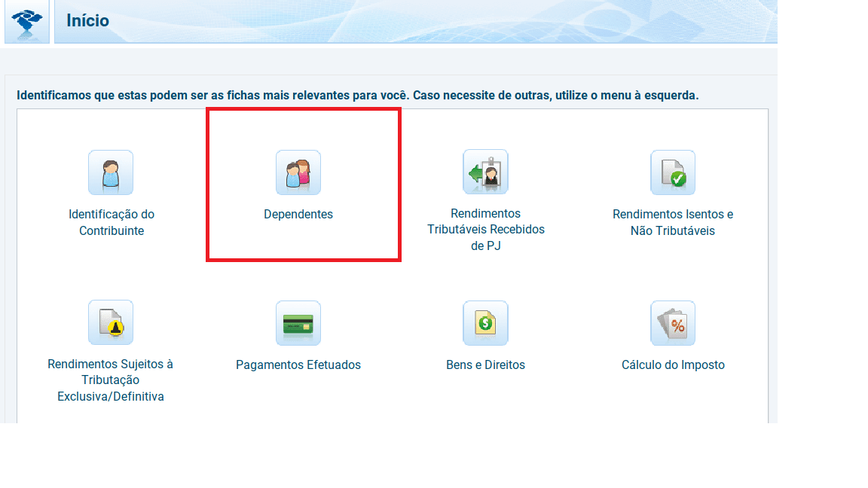Open the Identificação do Contribuinte person icon
The image size is (868, 488).
(x=111, y=172)
